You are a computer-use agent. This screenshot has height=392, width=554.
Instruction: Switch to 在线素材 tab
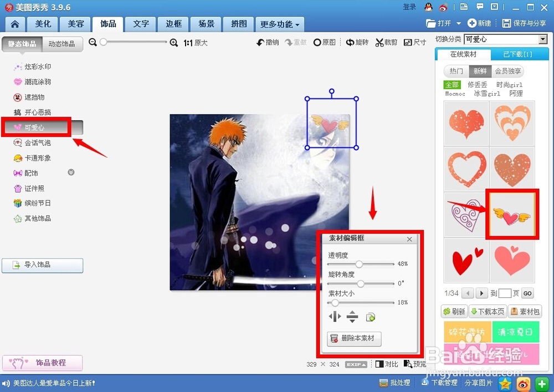(x=463, y=54)
